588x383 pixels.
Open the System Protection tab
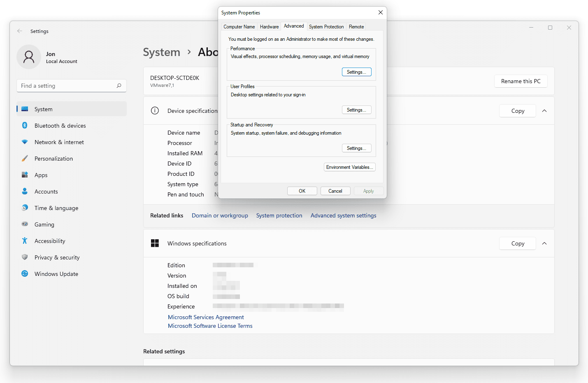(x=326, y=27)
